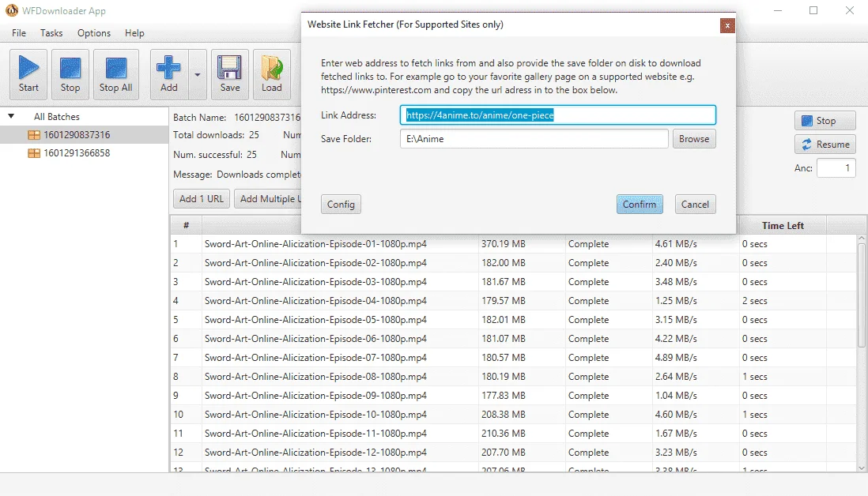Confirm the link fetch
Viewport: 868px width, 496px height.
640,205
